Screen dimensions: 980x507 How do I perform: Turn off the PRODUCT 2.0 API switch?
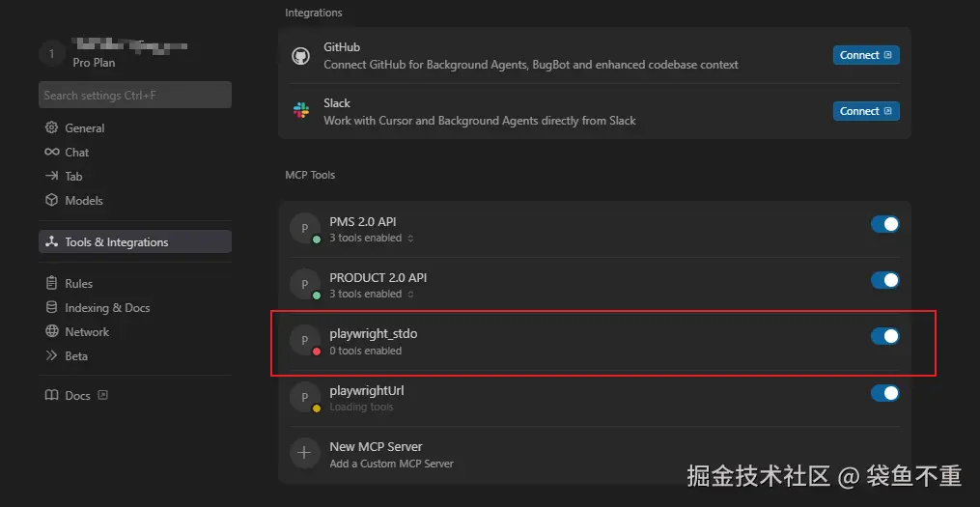click(x=884, y=280)
